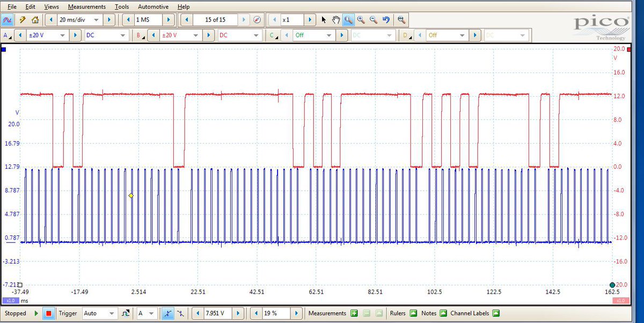
Task: Select the zoom-out magnifier tool
Action: [x=373, y=20]
